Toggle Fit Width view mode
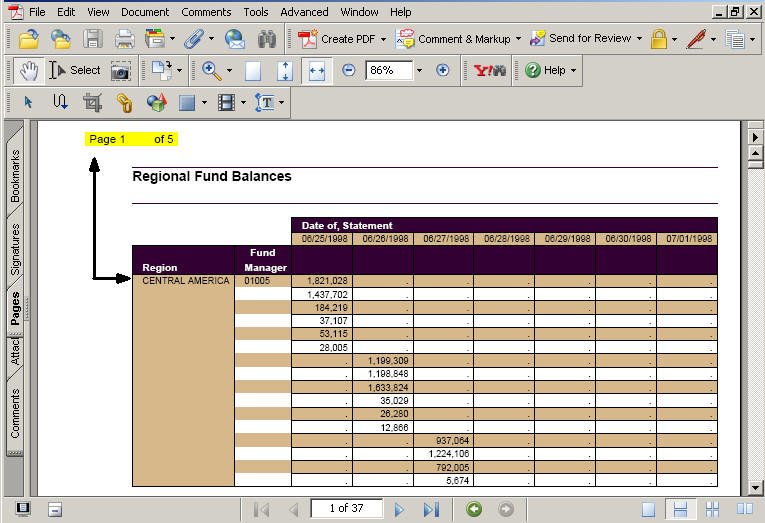765x523 pixels. point(316,70)
